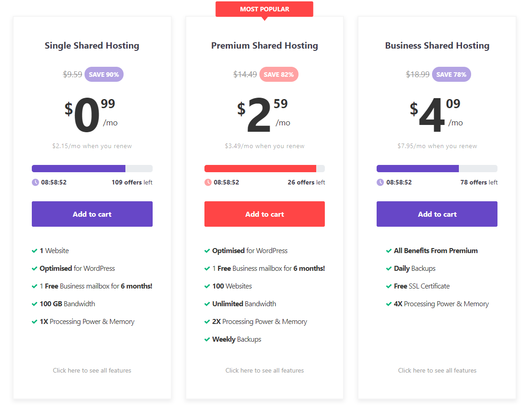Click the 'Premium Shared Hosting' plan title
This screenshot has width=532, height=408.
pyautogui.click(x=265, y=45)
